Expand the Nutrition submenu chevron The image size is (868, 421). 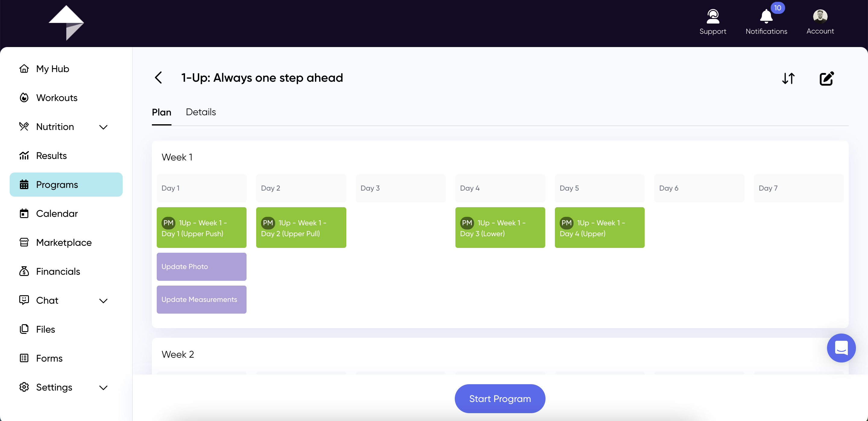click(103, 127)
